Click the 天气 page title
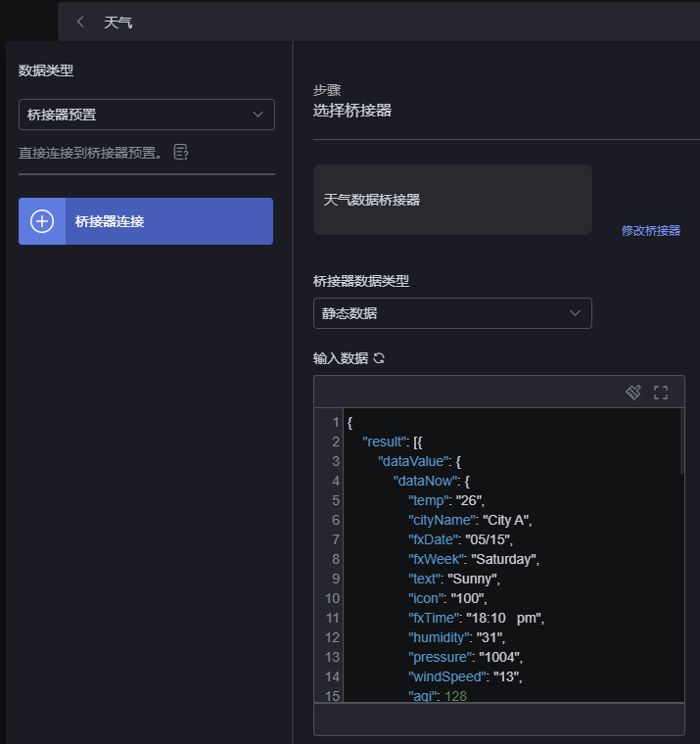 [118, 23]
